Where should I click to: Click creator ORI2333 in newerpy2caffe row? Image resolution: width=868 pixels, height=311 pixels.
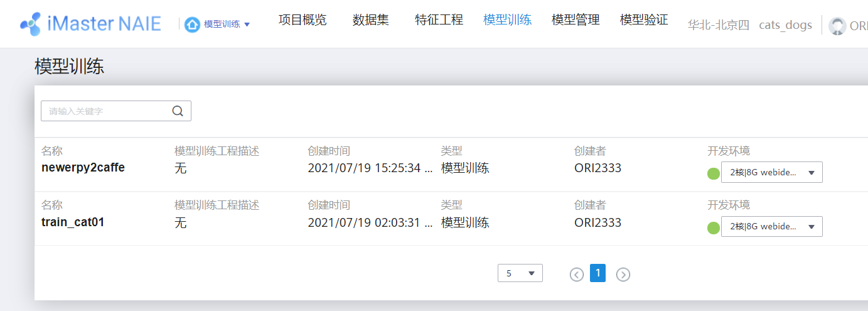(597, 168)
